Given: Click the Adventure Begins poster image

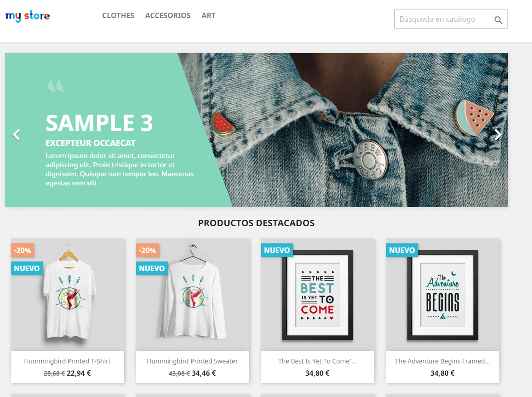Looking at the screenshot, I should [442, 295].
